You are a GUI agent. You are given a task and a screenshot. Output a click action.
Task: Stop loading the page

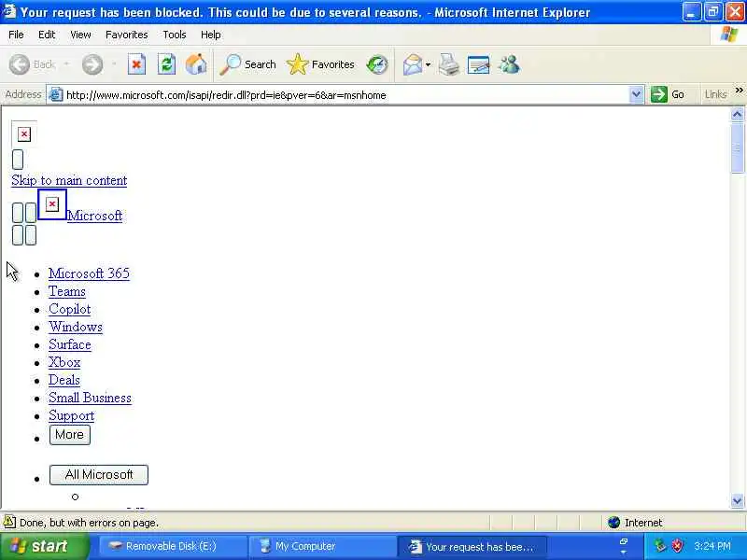coord(136,64)
